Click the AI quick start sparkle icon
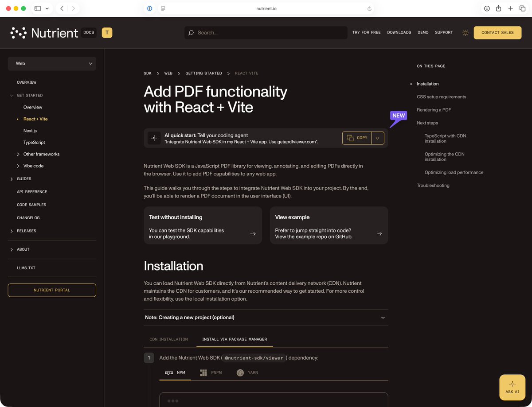This screenshot has width=532, height=407. [x=154, y=138]
